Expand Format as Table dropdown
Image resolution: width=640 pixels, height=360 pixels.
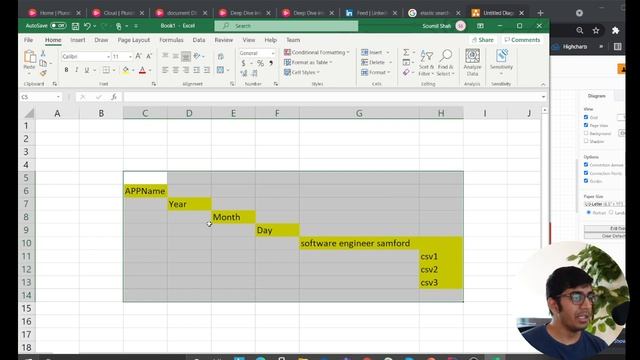click(x=308, y=62)
